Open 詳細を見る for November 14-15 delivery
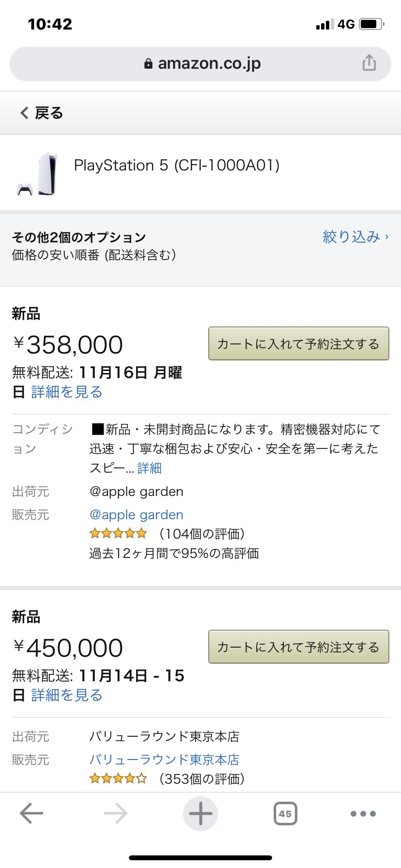 pos(67,695)
